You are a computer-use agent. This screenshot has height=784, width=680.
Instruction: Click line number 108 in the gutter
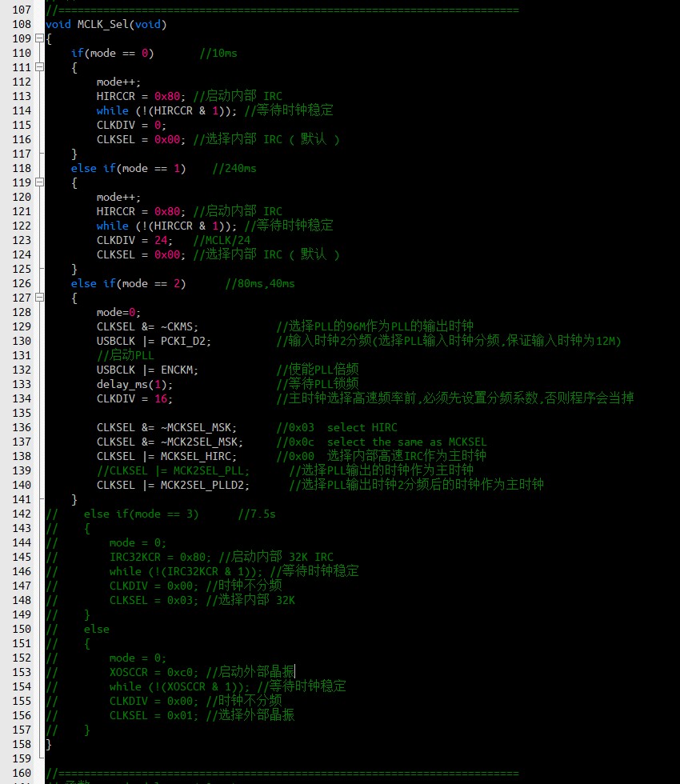coord(22,24)
